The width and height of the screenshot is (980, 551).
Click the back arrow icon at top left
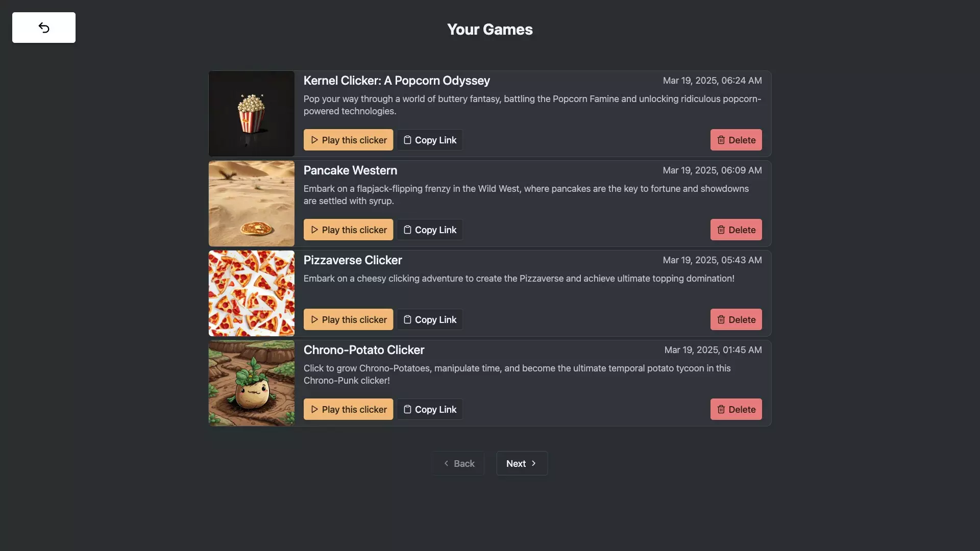click(x=44, y=28)
